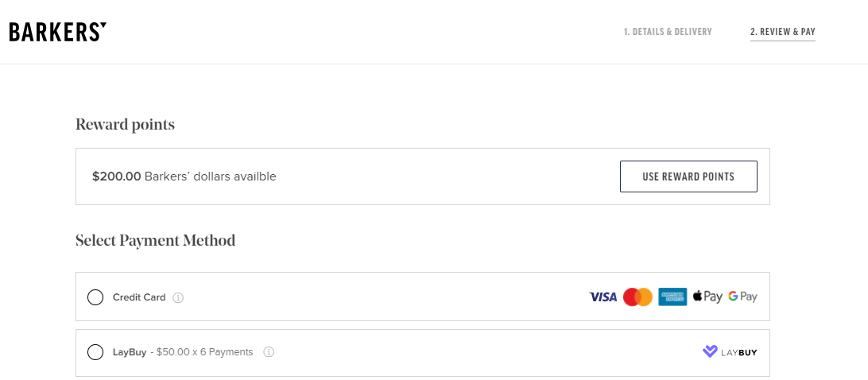Click the $200.00 Barkers' dollars text
The image size is (868, 380).
click(x=184, y=176)
